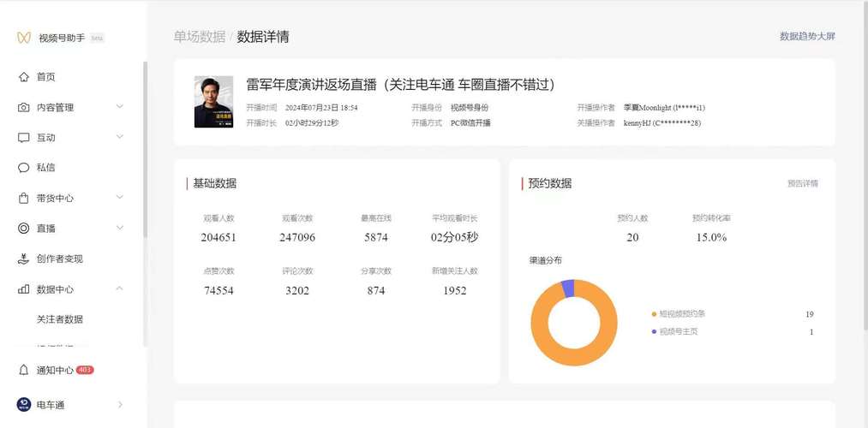This screenshot has height=428, width=868.
Task: Open 预告详情 link
Action: 803,183
